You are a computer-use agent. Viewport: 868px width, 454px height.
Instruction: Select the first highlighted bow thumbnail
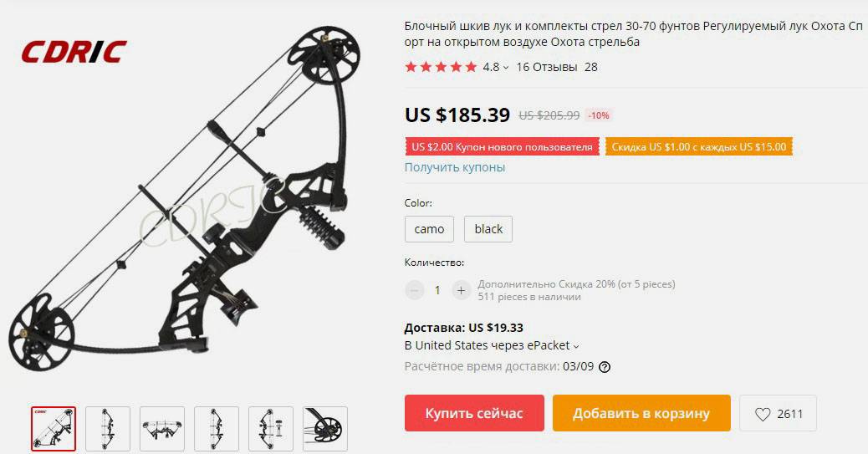point(54,429)
